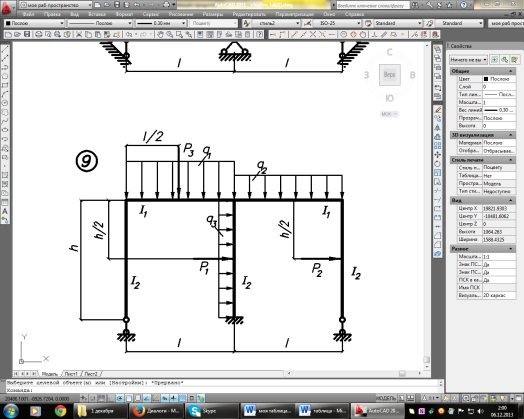Screen dimensions: 524x419
Task: Open the table style Standard dropdown
Action: point(398,23)
